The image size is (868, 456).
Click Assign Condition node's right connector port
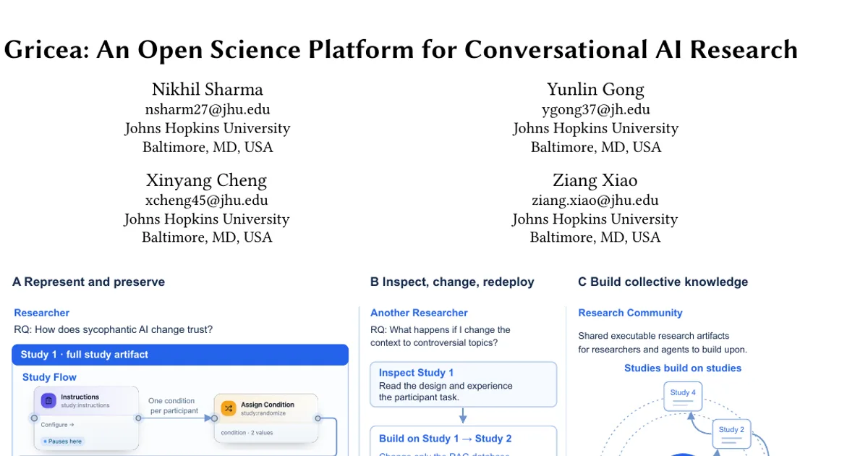pos(318,418)
